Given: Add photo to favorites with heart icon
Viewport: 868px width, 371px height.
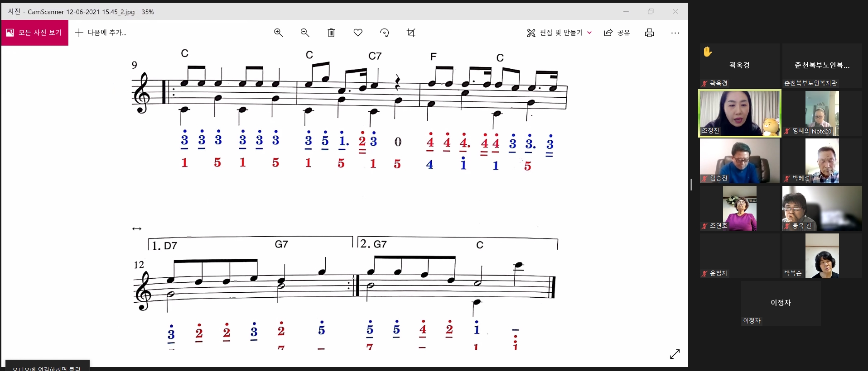Looking at the screenshot, I should [x=358, y=33].
